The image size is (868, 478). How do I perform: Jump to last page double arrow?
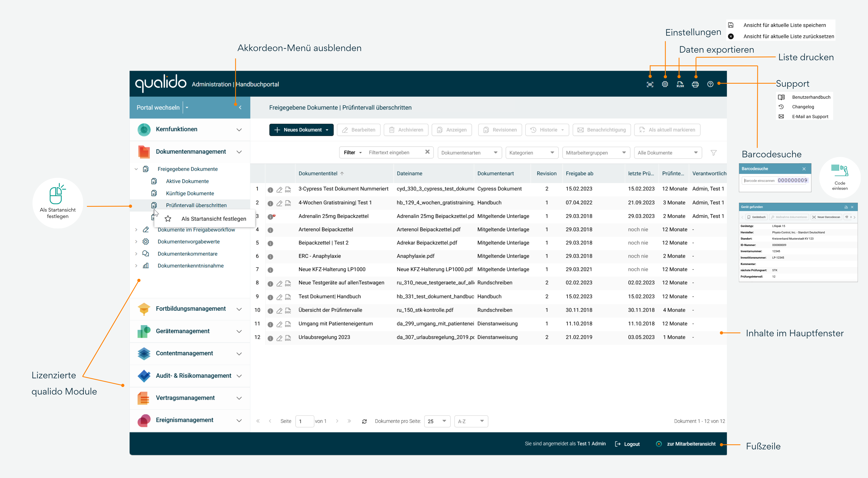click(349, 421)
